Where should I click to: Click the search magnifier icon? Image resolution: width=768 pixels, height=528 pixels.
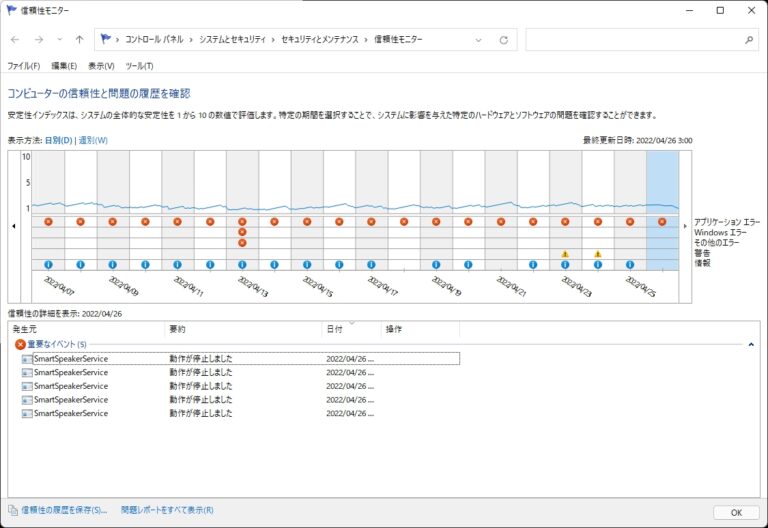tap(749, 40)
